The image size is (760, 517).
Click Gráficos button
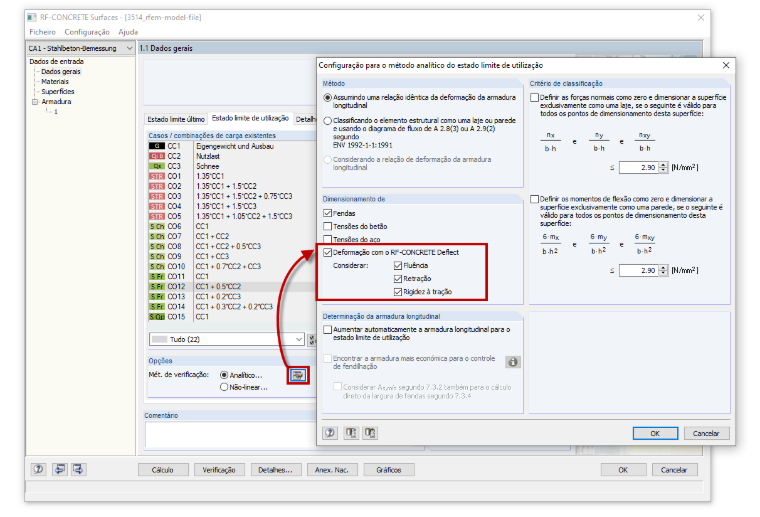[x=389, y=470]
